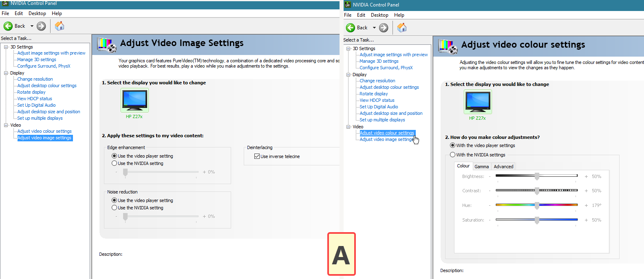Click Contrast slider handle
Viewport: 644px width, 279px height.
pos(537,191)
